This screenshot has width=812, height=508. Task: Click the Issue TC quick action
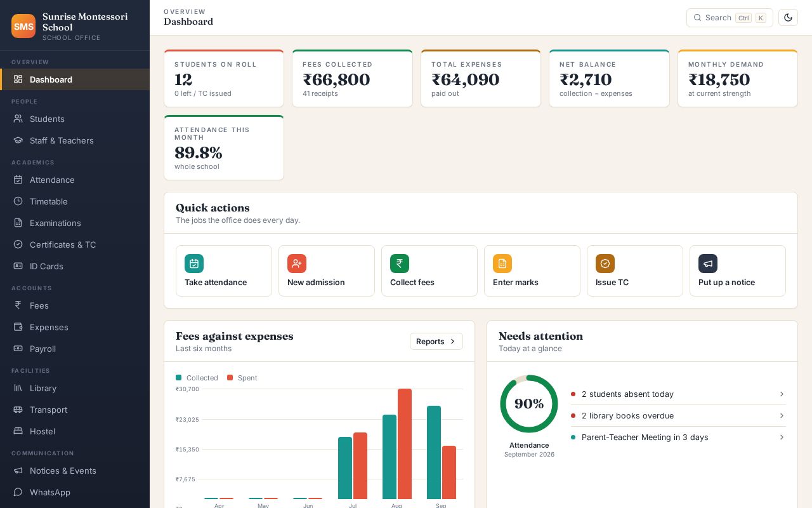click(635, 271)
